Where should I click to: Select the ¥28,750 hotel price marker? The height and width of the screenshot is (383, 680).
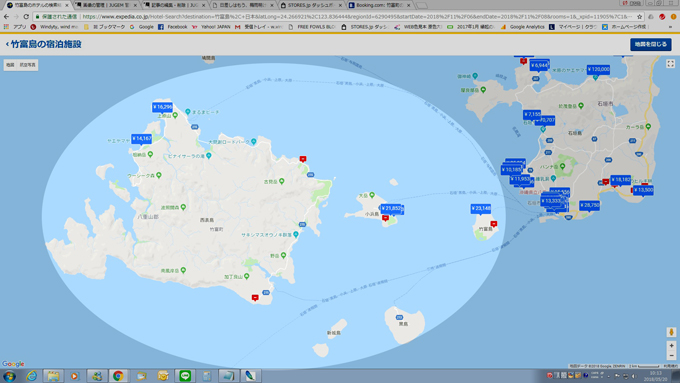click(x=589, y=206)
